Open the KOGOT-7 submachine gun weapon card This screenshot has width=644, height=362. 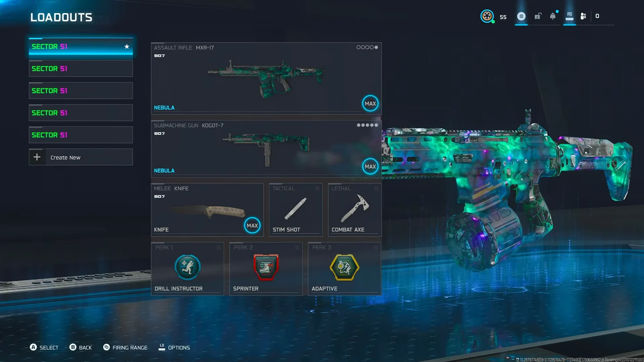point(266,149)
